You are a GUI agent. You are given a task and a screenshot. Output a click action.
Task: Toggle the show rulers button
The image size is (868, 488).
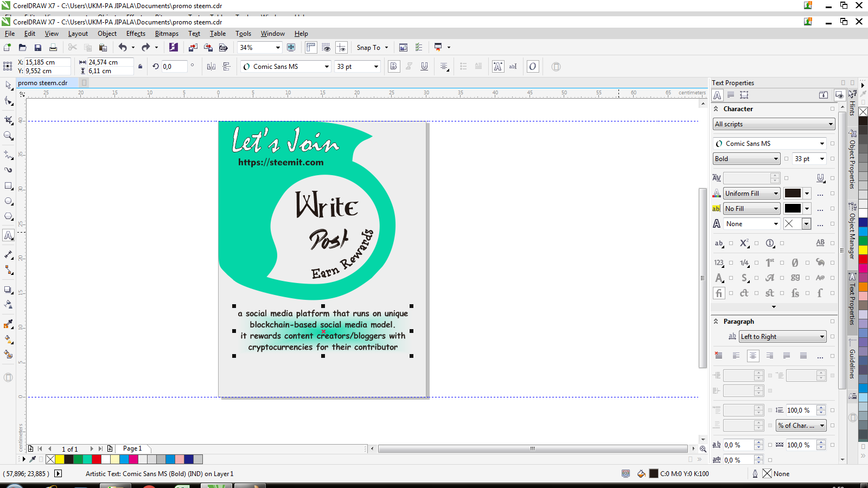tap(311, 48)
